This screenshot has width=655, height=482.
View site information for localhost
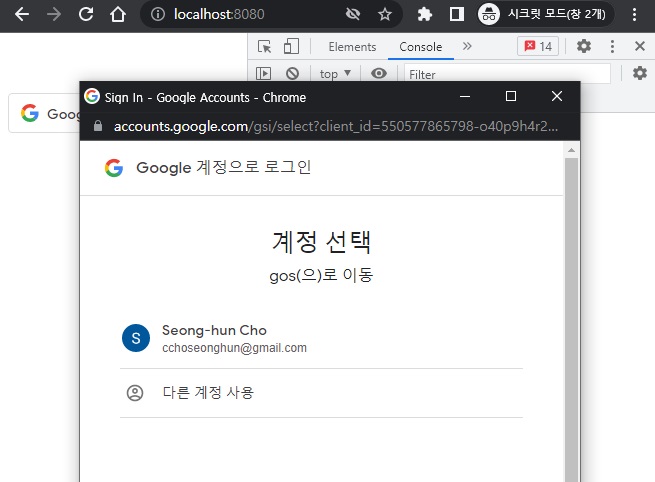pos(157,14)
